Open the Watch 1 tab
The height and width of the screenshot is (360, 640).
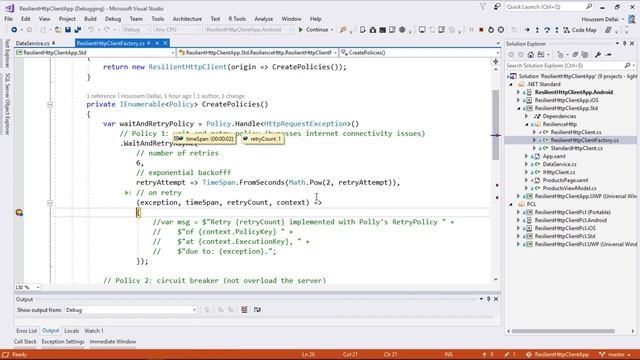click(94, 331)
